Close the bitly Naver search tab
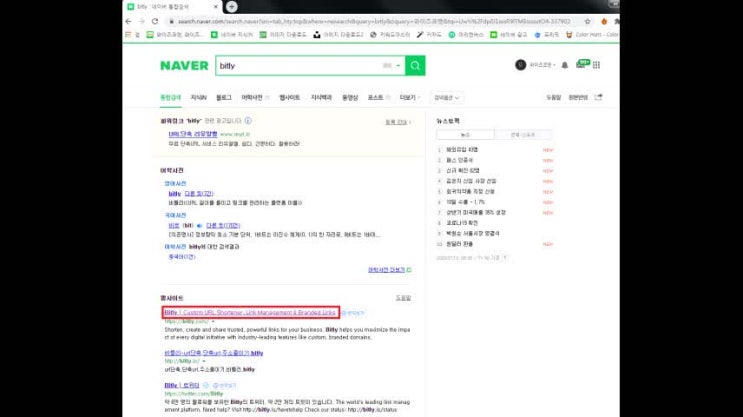The image size is (743, 417). pos(216,7)
